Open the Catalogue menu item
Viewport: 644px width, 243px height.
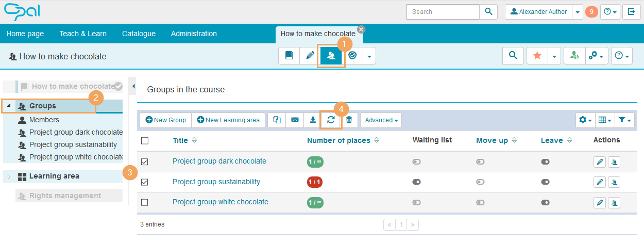[x=139, y=34]
